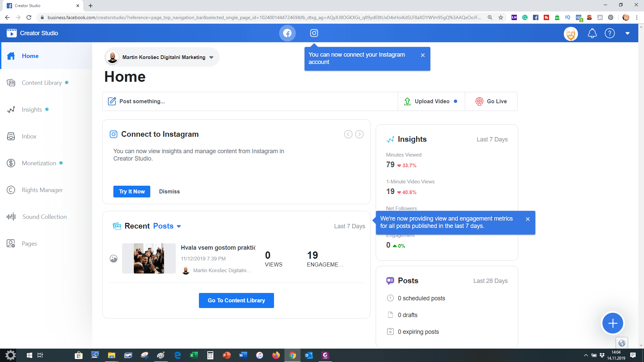Screen dimensions: 644x362
Task: Switch to the Instagram tab icon
Action: tap(314, 33)
